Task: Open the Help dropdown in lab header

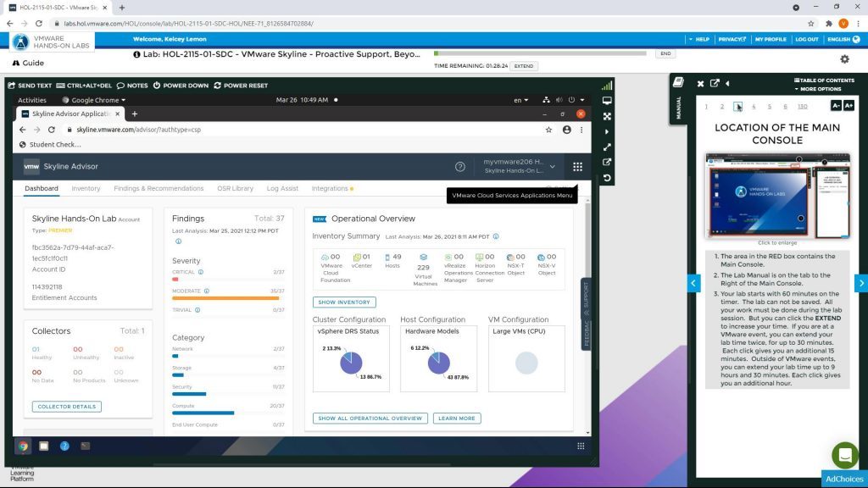Action: click(x=699, y=39)
